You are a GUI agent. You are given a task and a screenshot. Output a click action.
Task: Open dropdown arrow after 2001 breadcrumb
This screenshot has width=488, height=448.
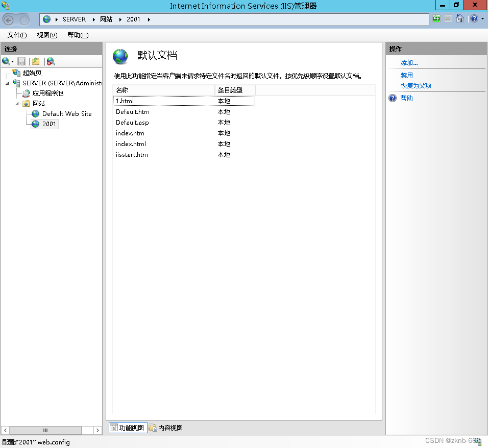(x=149, y=19)
